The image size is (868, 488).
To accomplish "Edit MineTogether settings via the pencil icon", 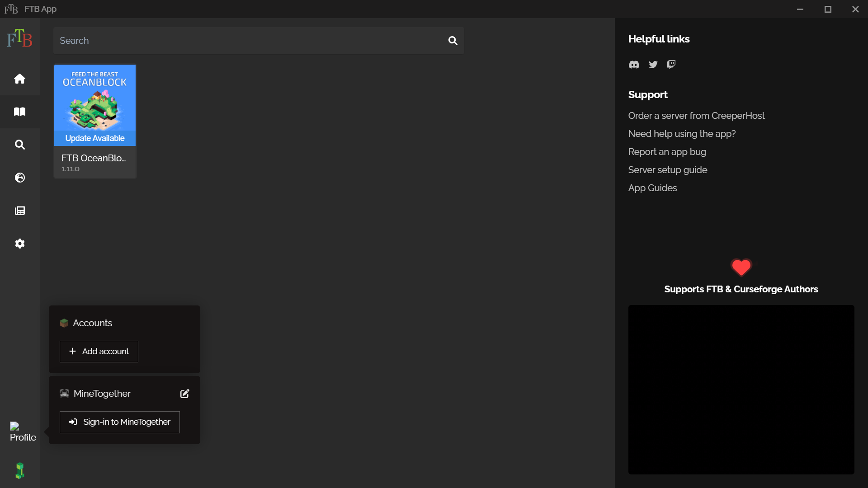I will click(184, 394).
